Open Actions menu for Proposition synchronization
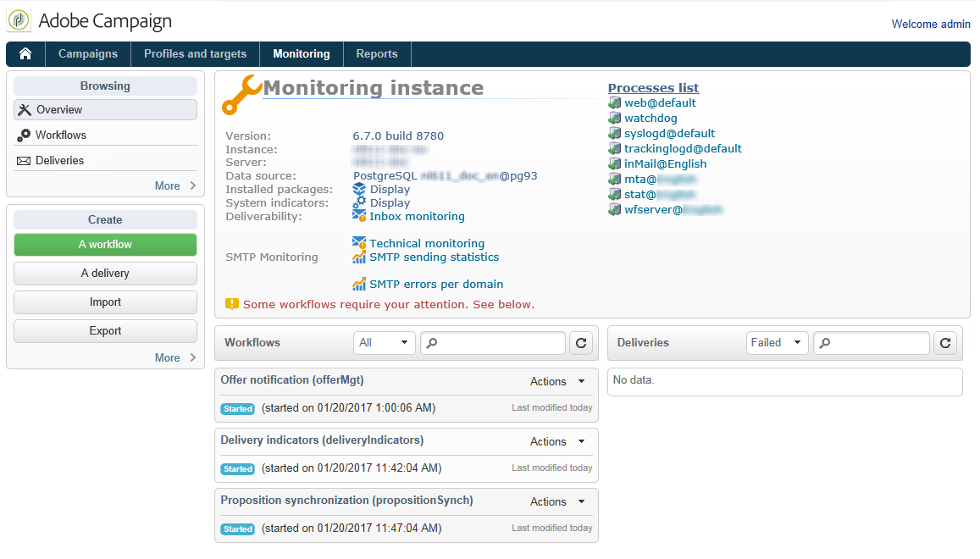The image size is (980, 559). click(556, 501)
